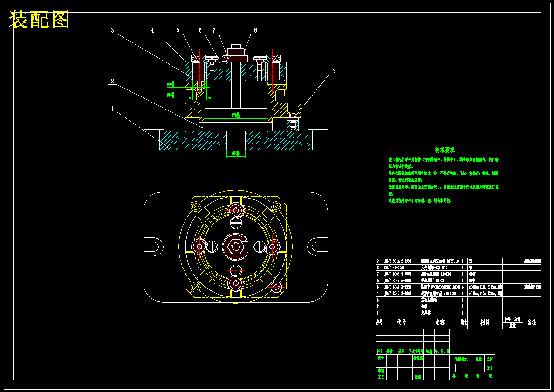Click the 阶段标记 label
The width and height of the screenshot is (554, 392).
click(x=461, y=359)
